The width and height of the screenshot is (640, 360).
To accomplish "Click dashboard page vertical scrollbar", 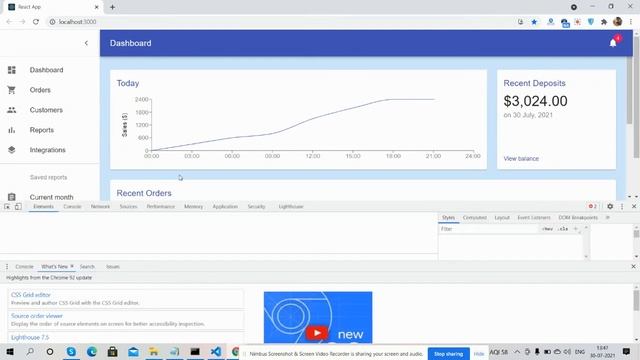I will [x=636, y=98].
